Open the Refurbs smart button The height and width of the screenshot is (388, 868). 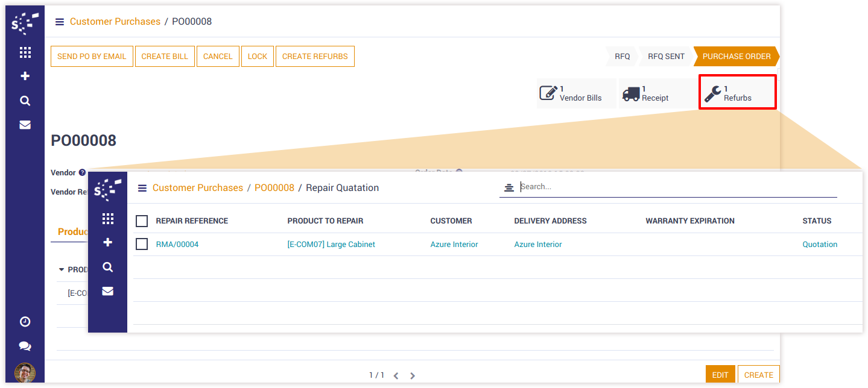737,93
